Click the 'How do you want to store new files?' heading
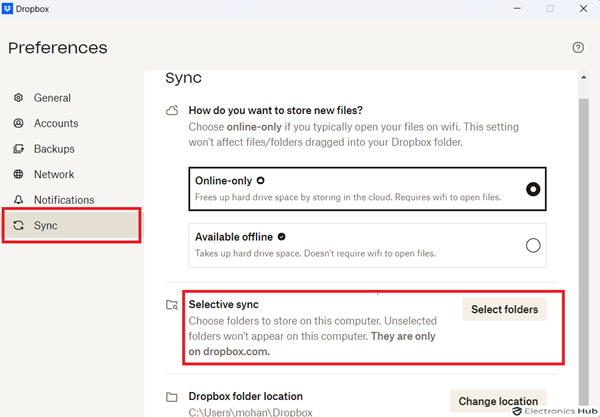Image resolution: width=600 pixels, height=417 pixels. [x=276, y=111]
